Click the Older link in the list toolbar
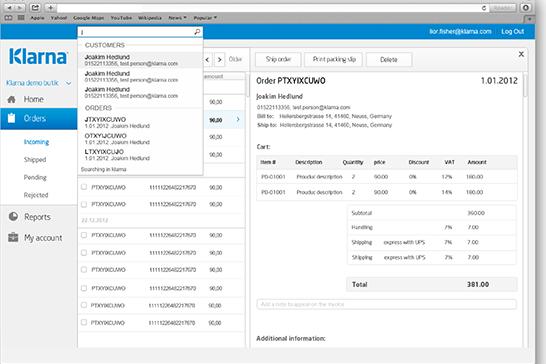546x364 pixels. [x=235, y=60]
